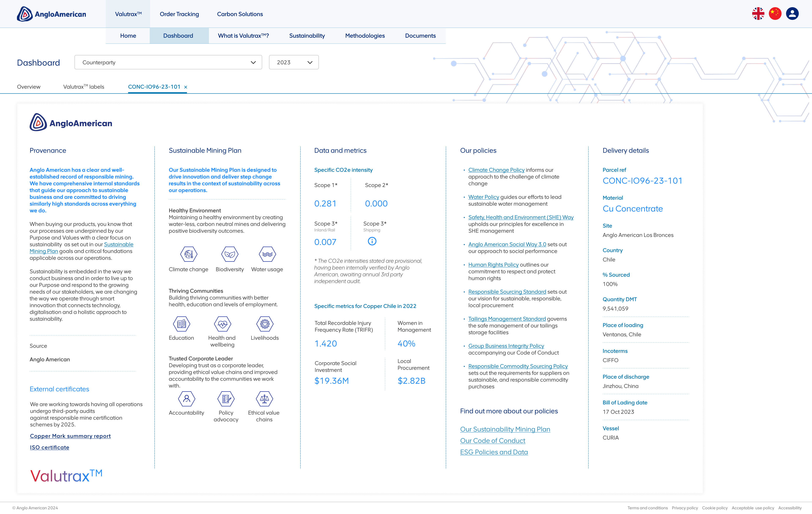Image resolution: width=812 pixels, height=514 pixels.
Task: Switch language to Chinese flag
Action: pyautogui.click(x=775, y=14)
